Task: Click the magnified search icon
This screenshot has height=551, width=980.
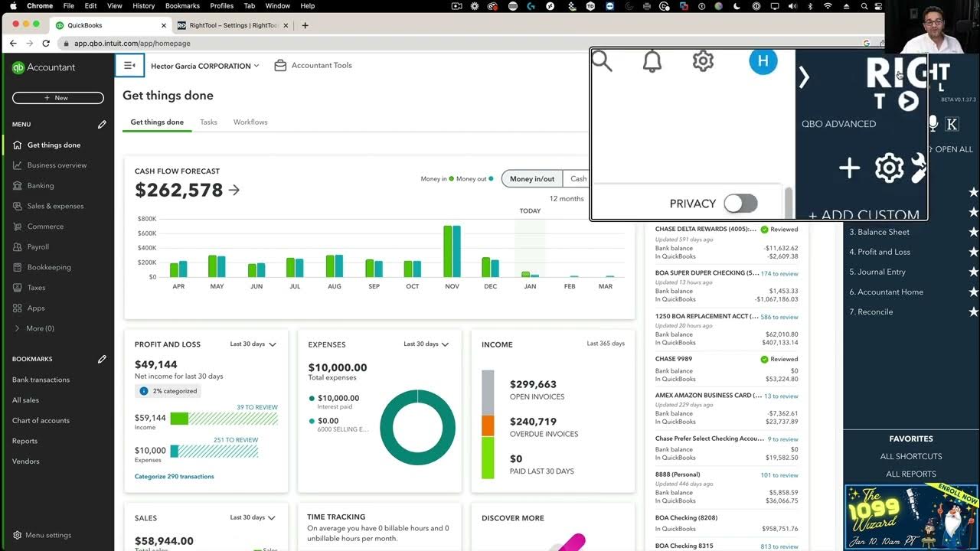Action: click(602, 61)
